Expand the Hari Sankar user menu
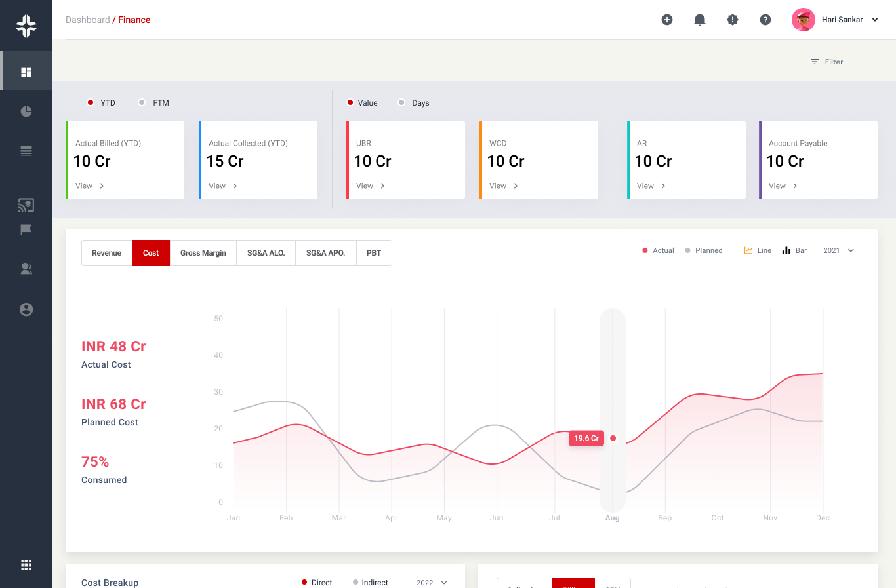The image size is (896, 588). click(x=874, y=20)
